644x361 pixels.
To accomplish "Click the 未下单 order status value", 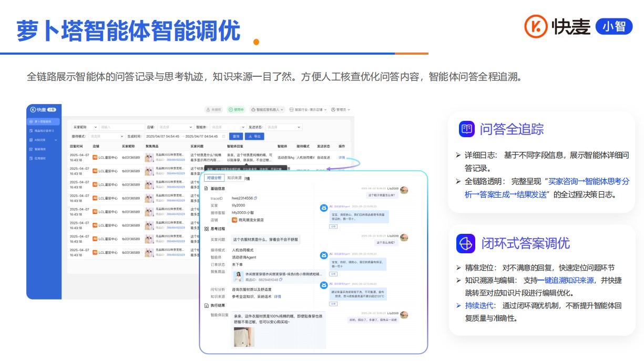I will coord(237,265).
